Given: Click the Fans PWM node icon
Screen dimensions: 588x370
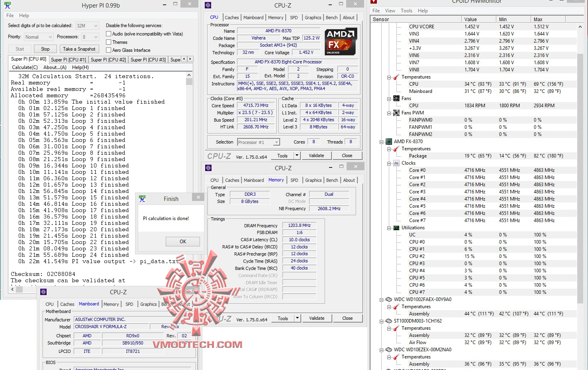Looking at the screenshot, I should coord(396,113).
